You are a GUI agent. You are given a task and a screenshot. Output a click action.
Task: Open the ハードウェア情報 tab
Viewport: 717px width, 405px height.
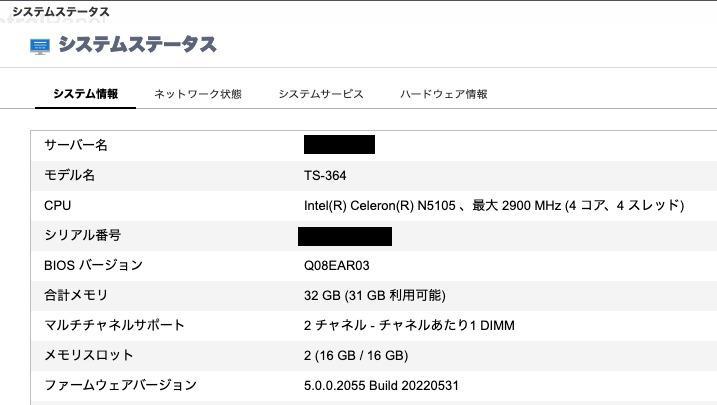click(444, 94)
